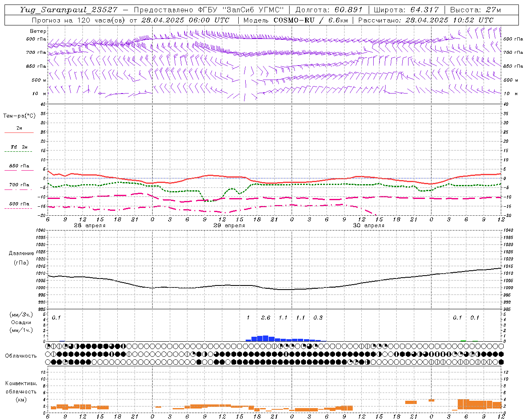Click the longitude value Долгота: 60.891
The height and width of the screenshot is (420, 525).
pyautogui.click(x=329, y=10)
